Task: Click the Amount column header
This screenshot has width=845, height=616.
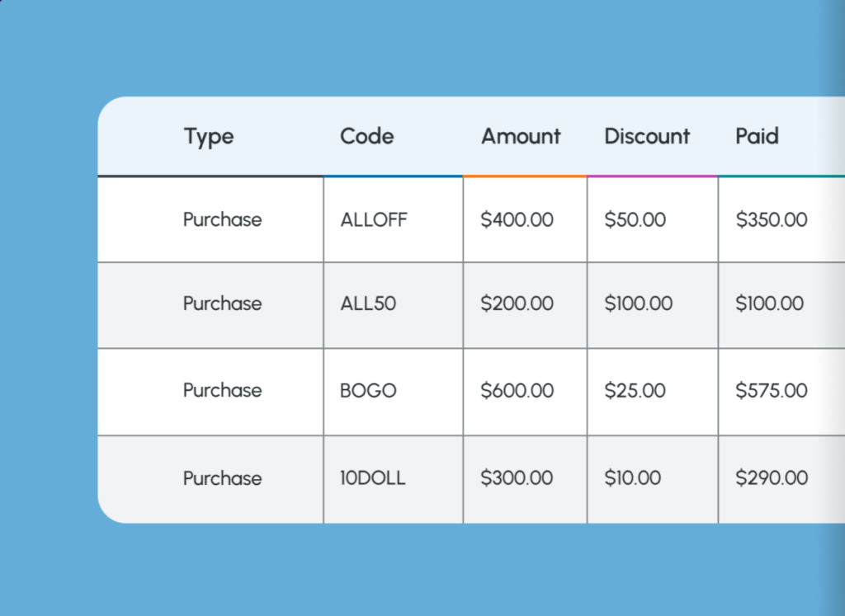Action: coord(521,136)
